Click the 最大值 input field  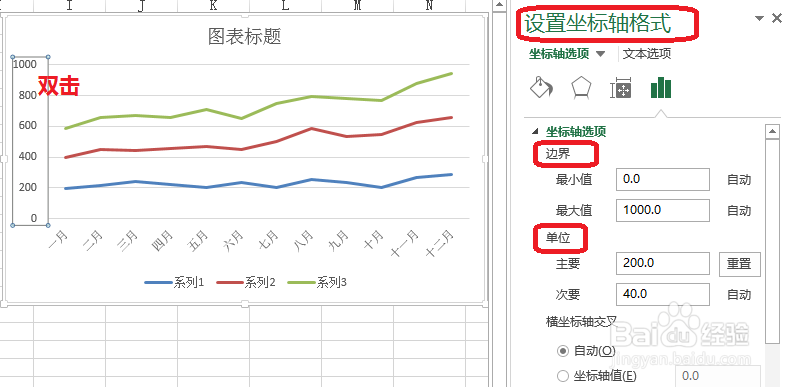click(x=663, y=210)
